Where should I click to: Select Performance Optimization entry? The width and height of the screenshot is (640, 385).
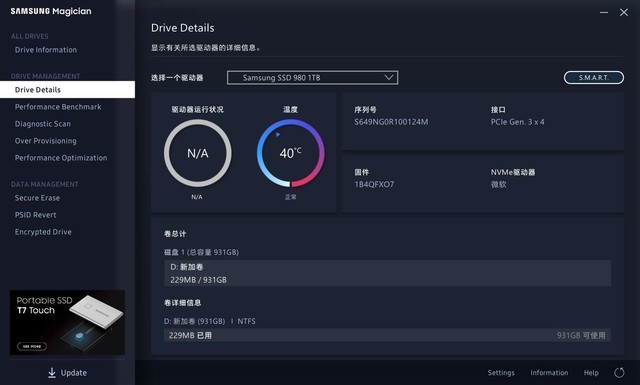[61, 158]
